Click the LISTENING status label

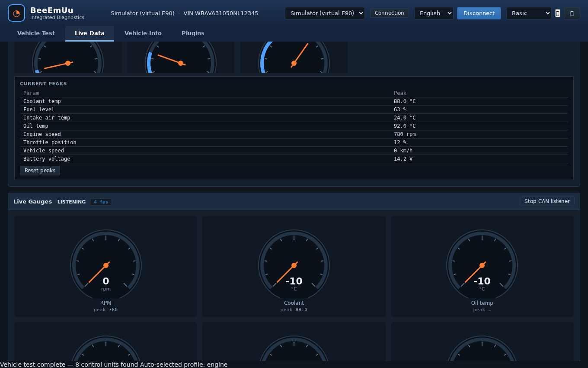(x=71, y=202)
